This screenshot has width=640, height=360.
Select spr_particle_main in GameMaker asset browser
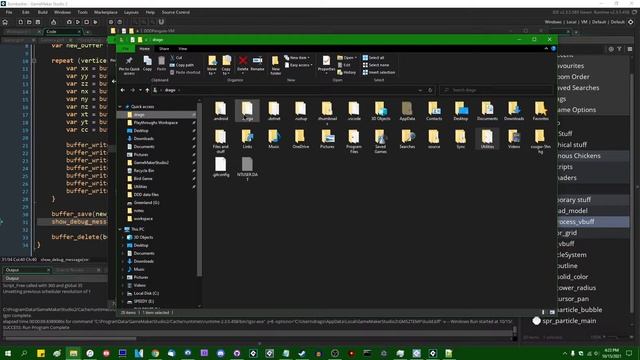[x=569, y=321]
